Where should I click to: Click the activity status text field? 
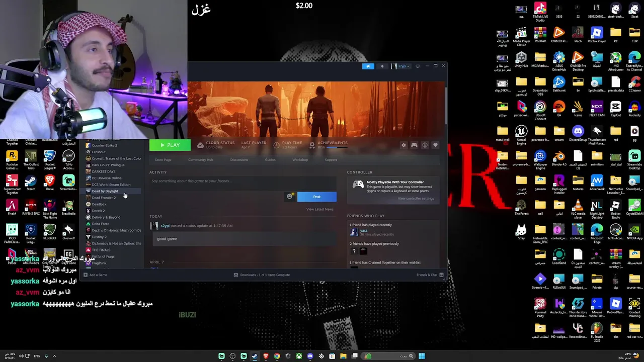point(243,181)
